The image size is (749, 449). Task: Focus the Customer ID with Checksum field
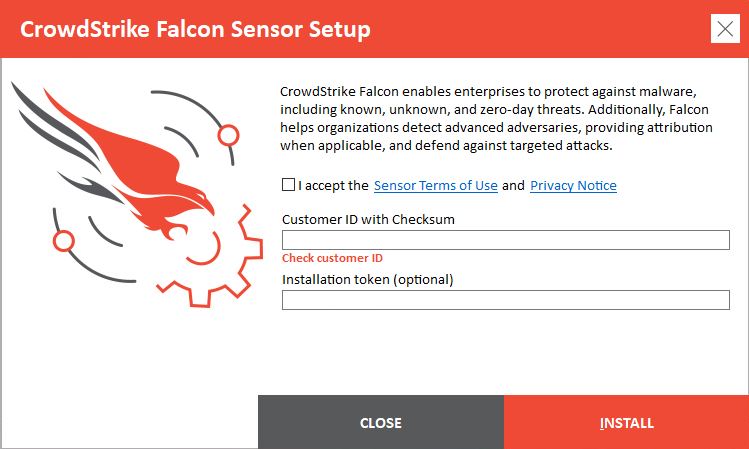pyautogui.click(x=505, y=240)
